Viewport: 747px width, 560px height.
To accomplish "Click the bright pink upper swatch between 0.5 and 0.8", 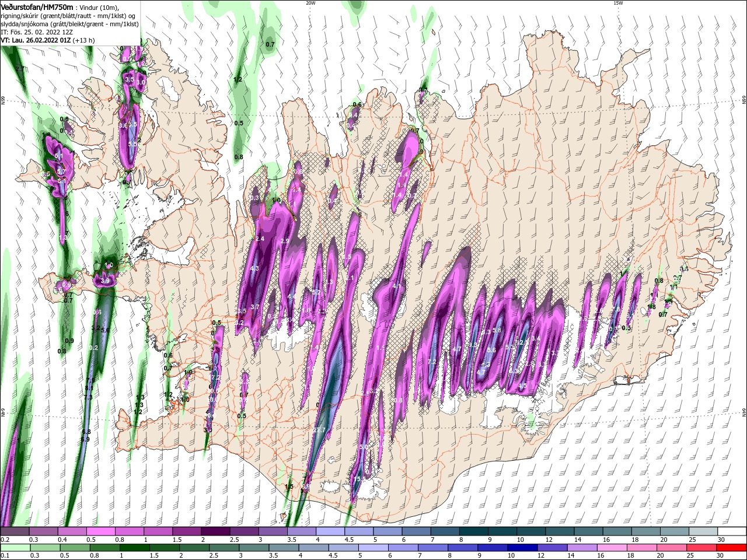I will click(x=101, y=531).
